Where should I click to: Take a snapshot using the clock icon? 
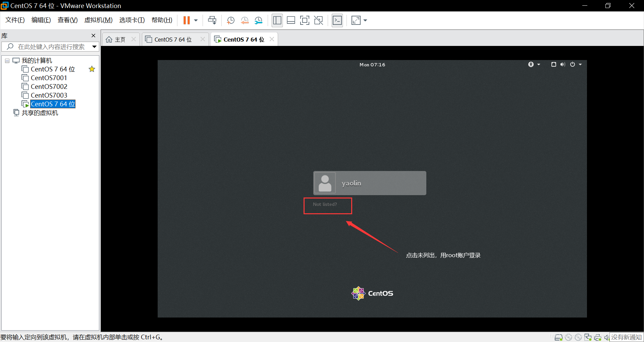point(230,20)
